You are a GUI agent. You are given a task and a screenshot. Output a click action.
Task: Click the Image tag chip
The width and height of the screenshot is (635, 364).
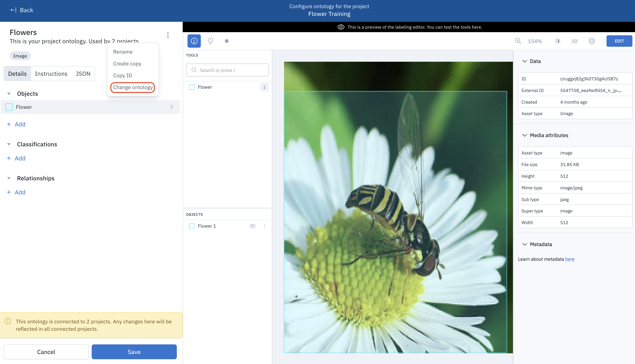(20, 56)
